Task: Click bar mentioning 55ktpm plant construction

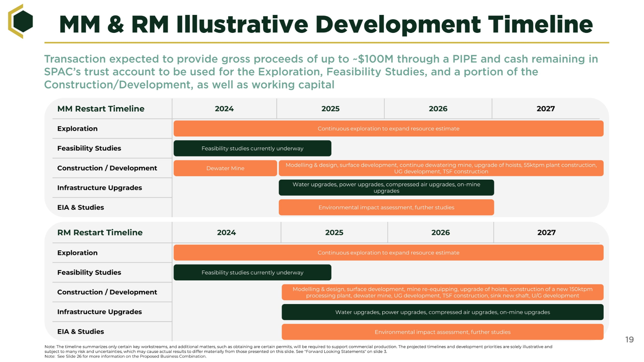Action: tap(441, 168)
